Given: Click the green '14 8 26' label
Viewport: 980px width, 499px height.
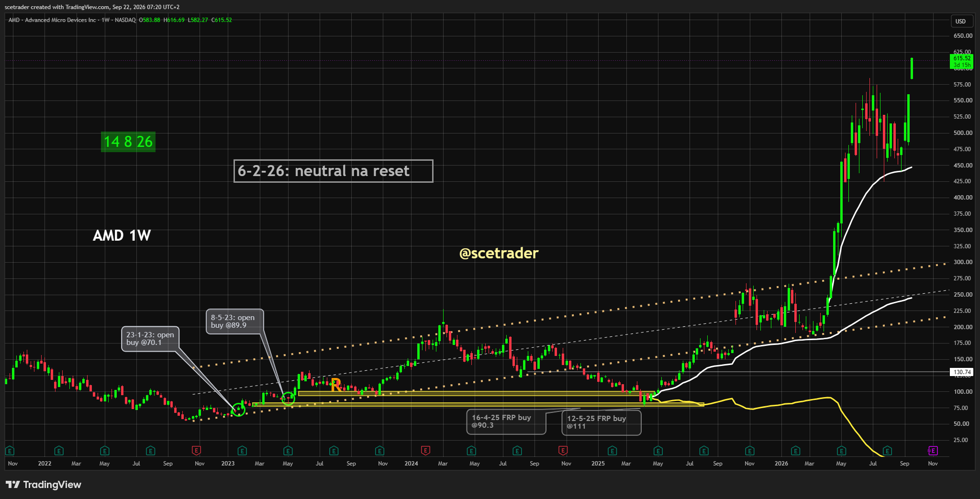Looking at the screenshot, I should click(x=128, y=142).
